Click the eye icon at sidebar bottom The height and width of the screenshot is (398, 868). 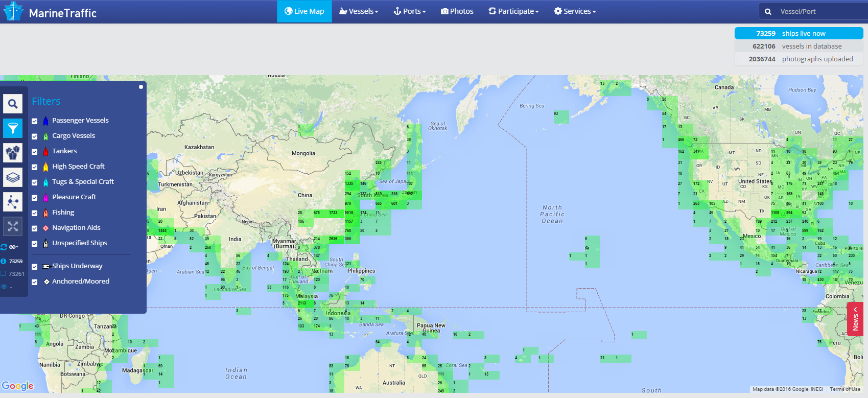point(4,287)
